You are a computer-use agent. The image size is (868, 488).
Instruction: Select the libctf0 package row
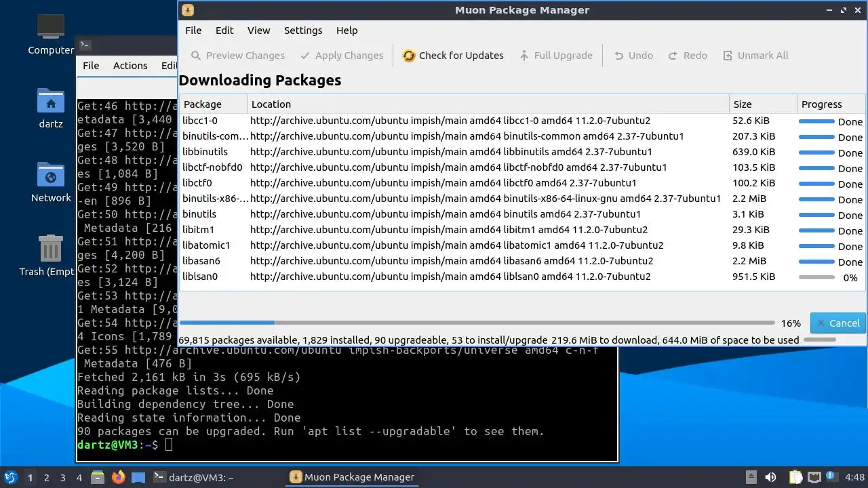[522, 183]
